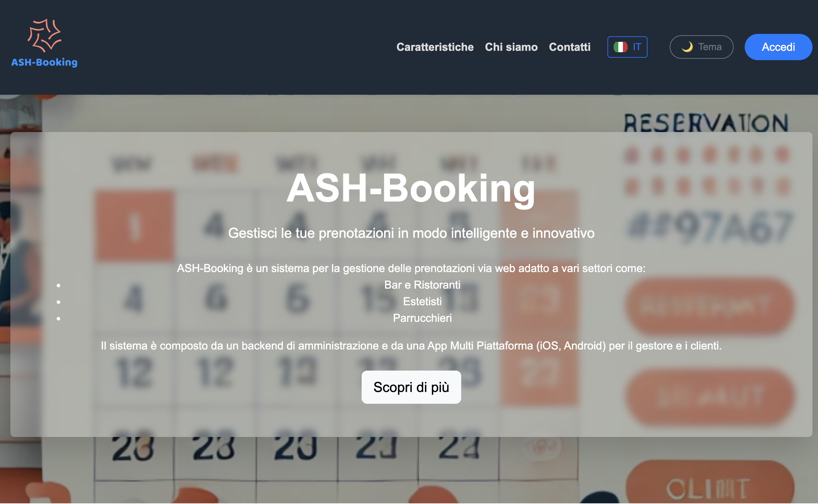818x504 pixels.
Task: Open the IT language selector
Action: [x=627, y=47]
